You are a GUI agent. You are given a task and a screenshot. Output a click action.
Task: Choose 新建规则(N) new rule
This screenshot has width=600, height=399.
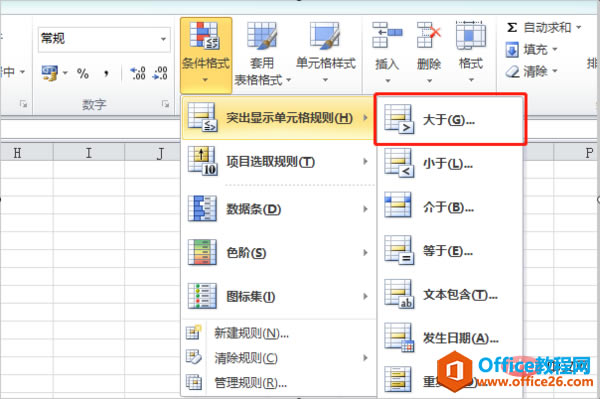click(278, 333)
